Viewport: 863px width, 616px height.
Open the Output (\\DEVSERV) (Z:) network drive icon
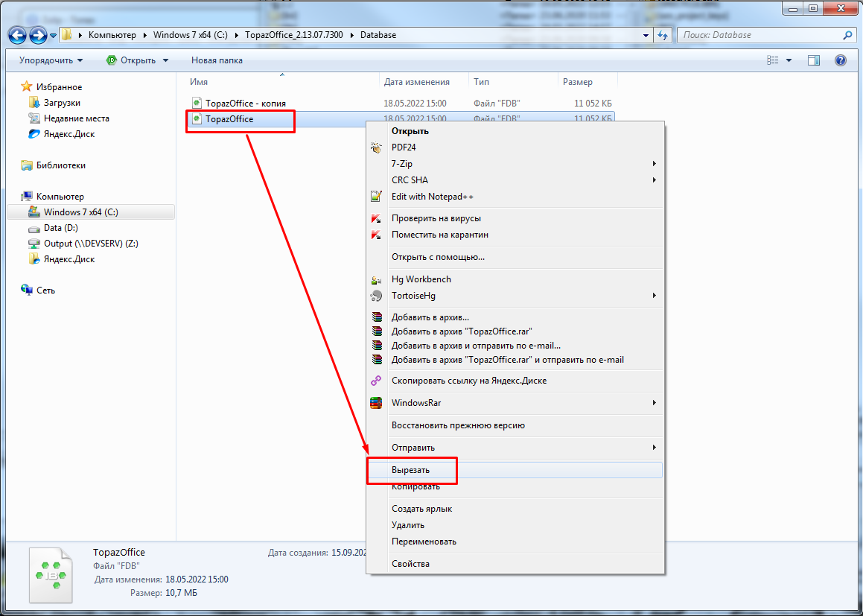tap(34, 244)
